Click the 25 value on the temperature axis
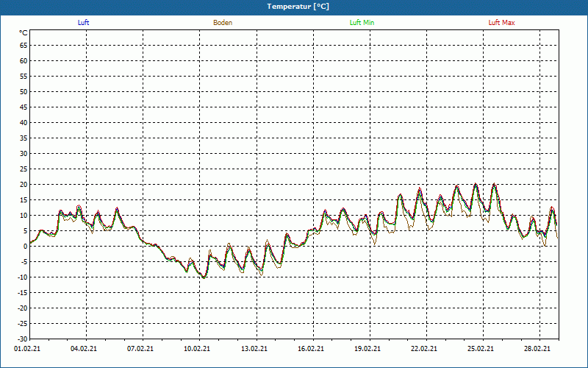588x368 pixels. pos(24,169)
